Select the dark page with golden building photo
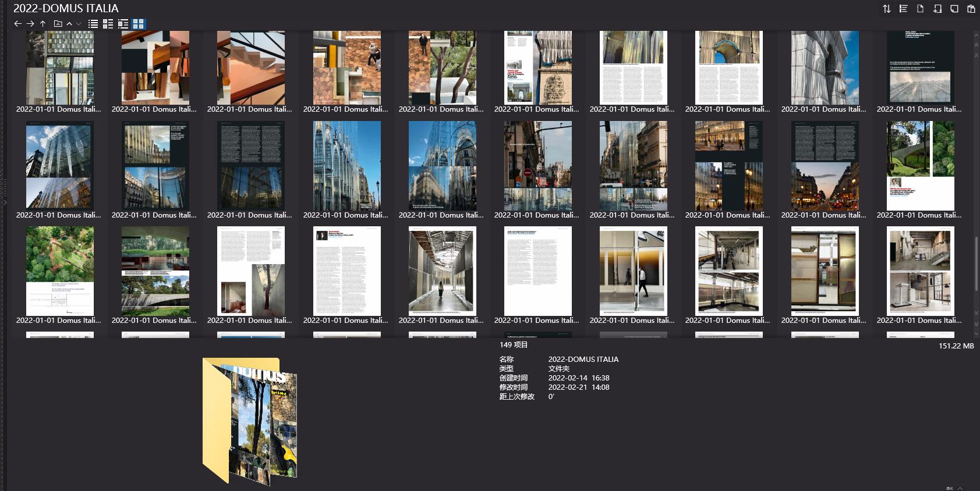The width and height of the screenshot is (980, 491). point(155,166)
